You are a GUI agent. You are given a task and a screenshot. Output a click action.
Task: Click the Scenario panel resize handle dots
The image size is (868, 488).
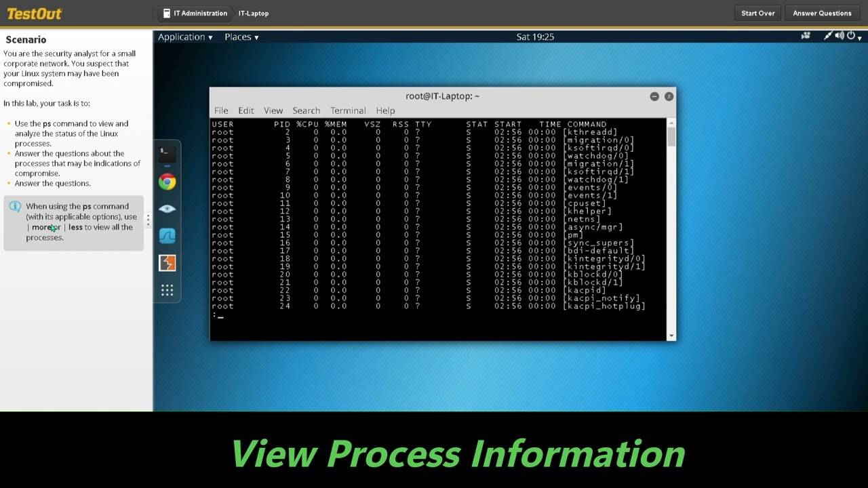coord(148,220)
